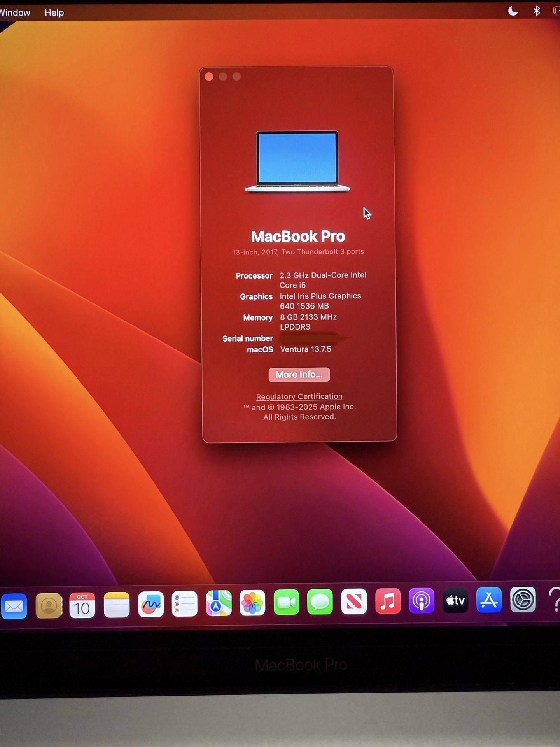The height and width of the screenshot is (747, 560).
Task: Click the 'macOS' label
Action: point(260,350)
